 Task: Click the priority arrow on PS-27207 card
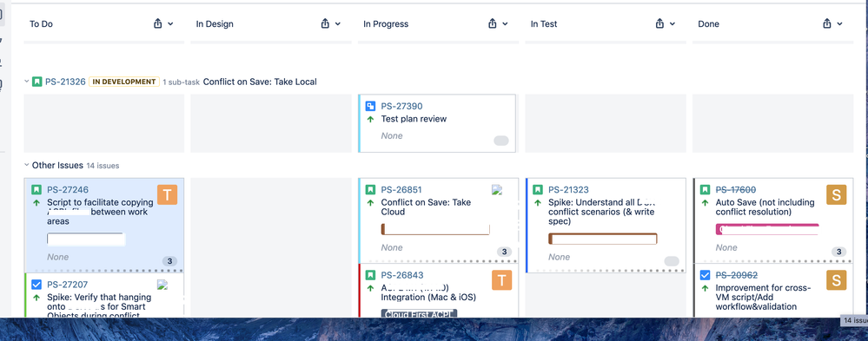click(x=36, y=298)
